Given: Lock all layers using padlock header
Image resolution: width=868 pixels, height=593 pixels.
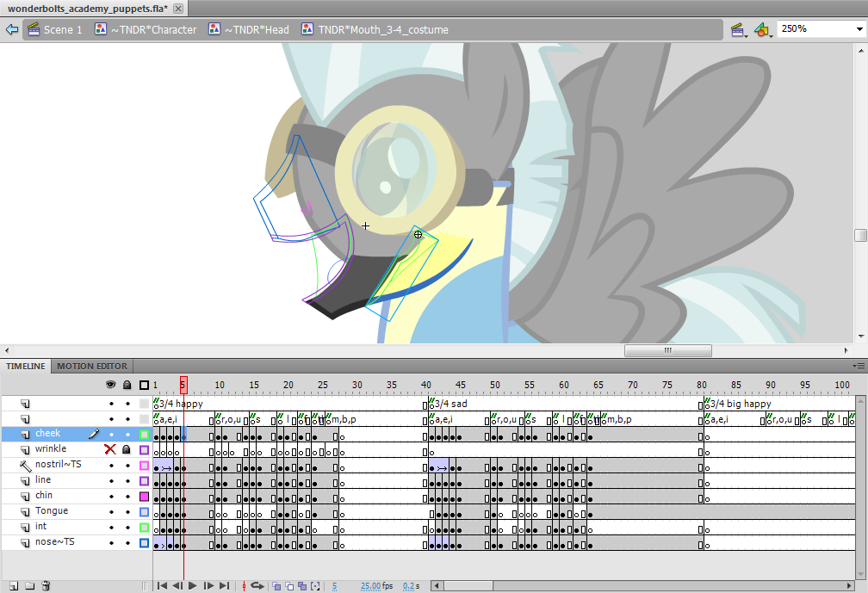Looking at the screenshot, I should tap(127, 385).
